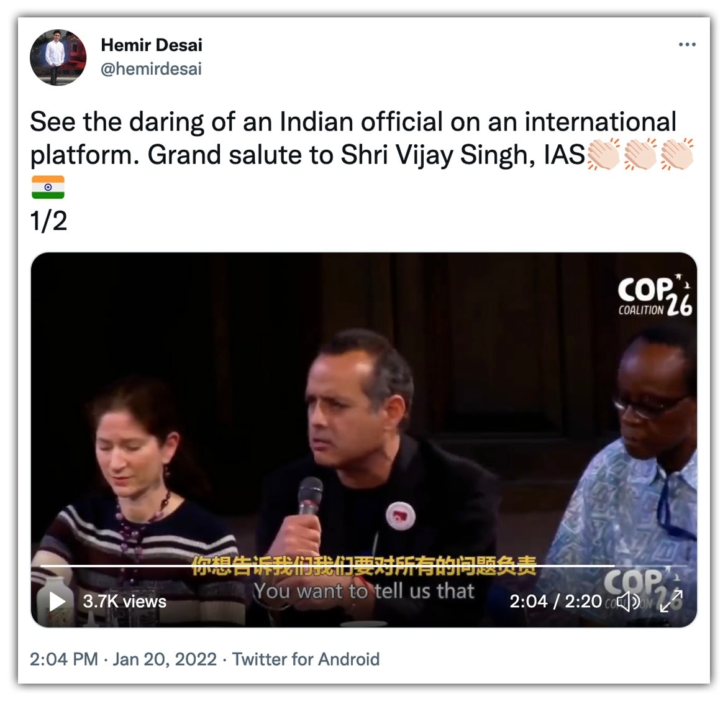Click the Indian flag emoji
The width and height of the screenshot is (728, 701).
[x=48, y=187]
